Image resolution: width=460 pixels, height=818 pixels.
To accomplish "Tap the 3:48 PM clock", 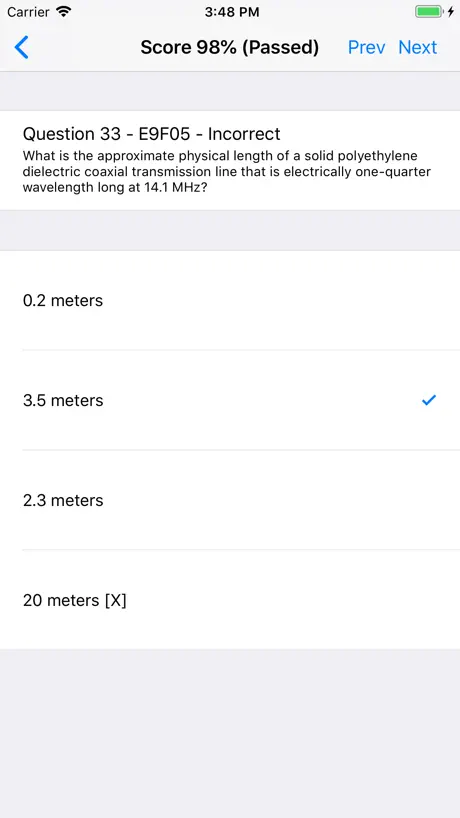I will pos(232,12).
